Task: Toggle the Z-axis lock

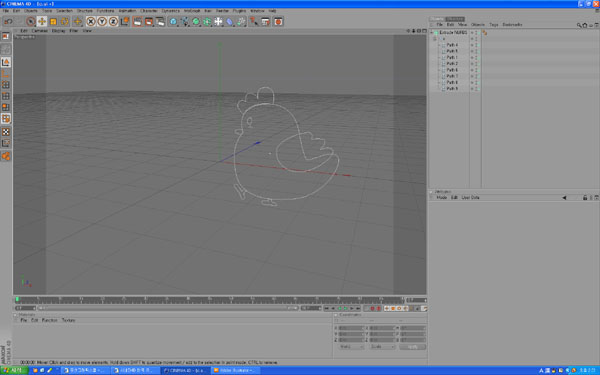Action: [113, 21]
